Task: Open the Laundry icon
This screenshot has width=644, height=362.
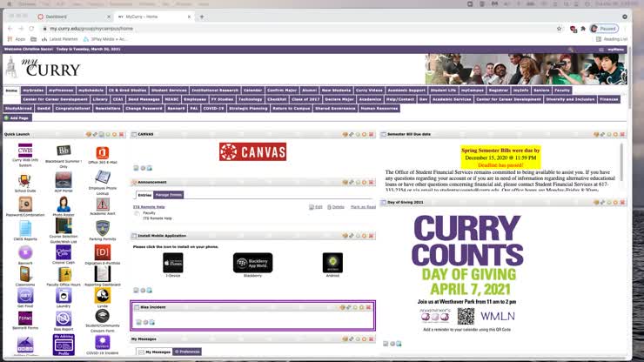Action: click(64, 296)
